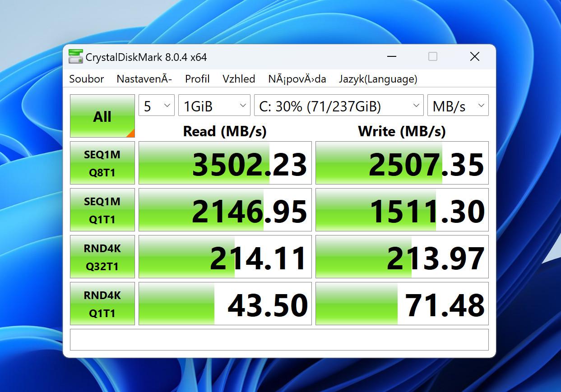This screenshot has height=392, width=561.
Task: Open the drive dropdown showing C: 30%
Action: pos(339,106)
